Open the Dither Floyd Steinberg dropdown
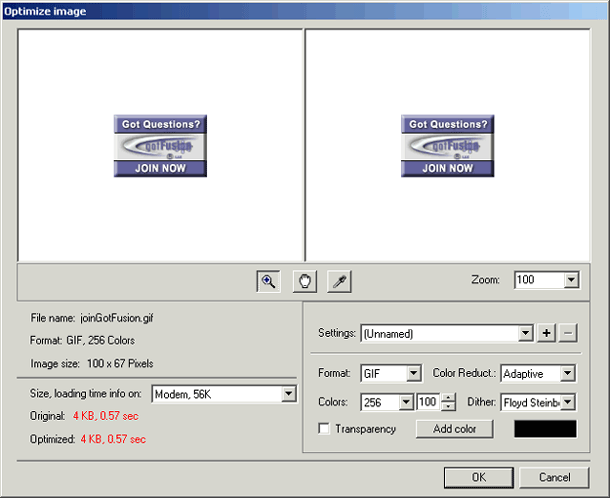The width and height of the screenshot is (610, 498). coord(568,402)
